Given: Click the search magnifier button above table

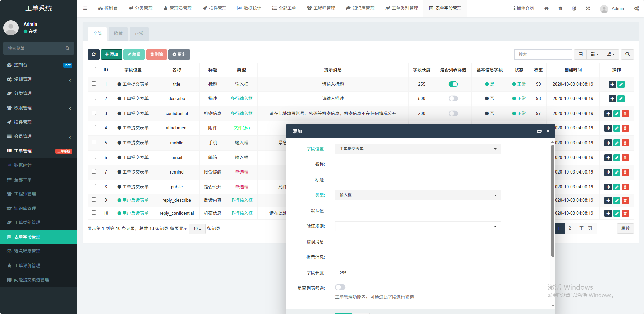Looking at the screenshot, I should point(627,54).
